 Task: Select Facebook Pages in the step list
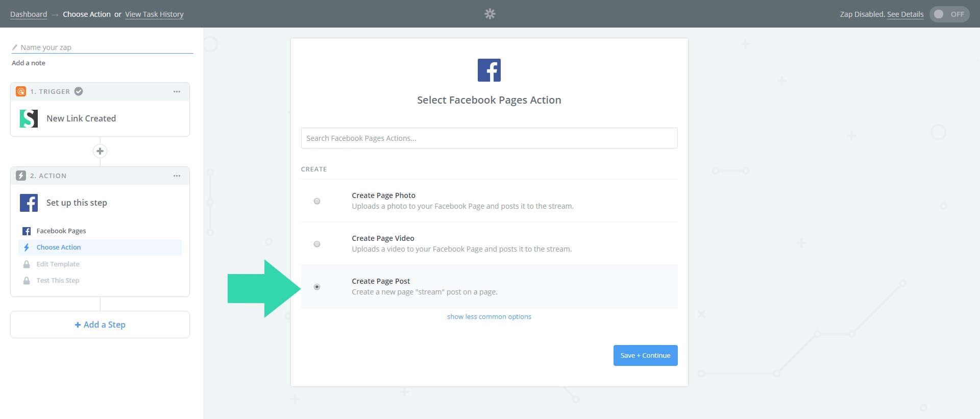tap(61, 231)
